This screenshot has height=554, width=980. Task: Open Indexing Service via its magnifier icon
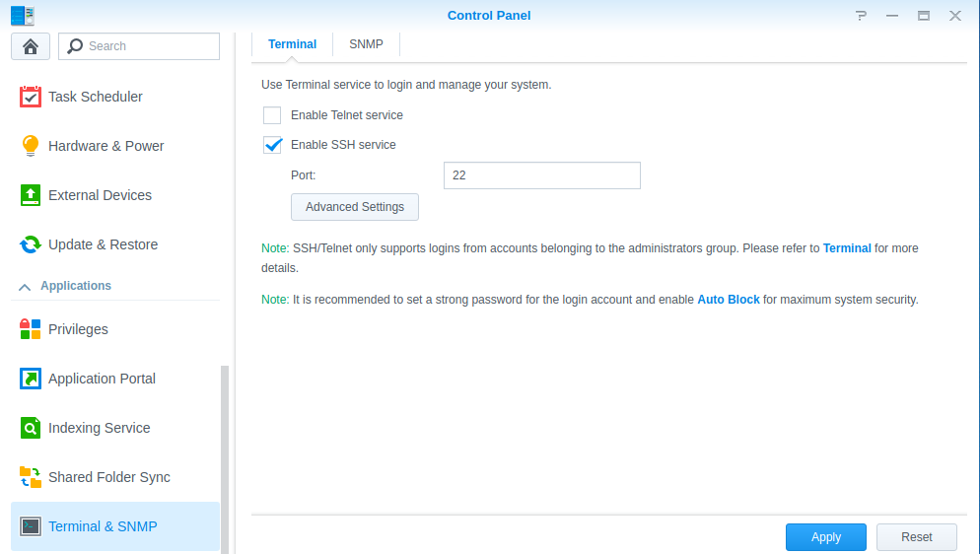31,428
